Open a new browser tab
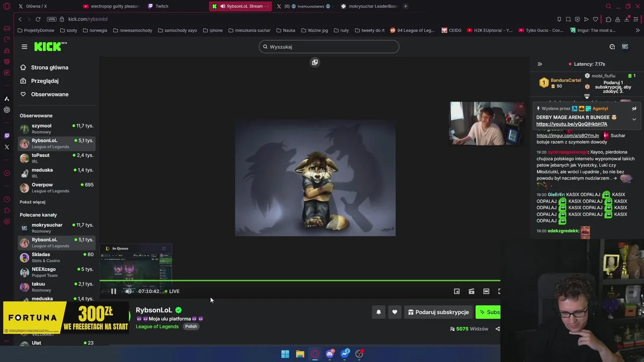644x362 pixels. pyautogui.click(x=406, y=6)
